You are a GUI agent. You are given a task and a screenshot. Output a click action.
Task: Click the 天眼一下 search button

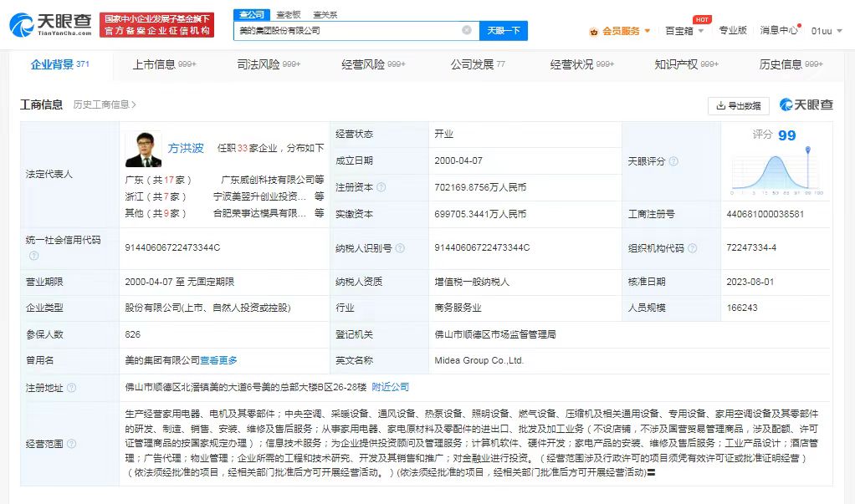click(504, 31)
